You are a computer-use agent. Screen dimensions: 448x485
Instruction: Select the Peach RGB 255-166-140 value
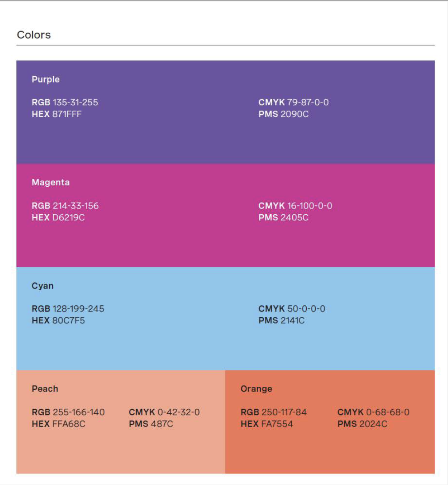pyautogui.click(x=68, y=412)
